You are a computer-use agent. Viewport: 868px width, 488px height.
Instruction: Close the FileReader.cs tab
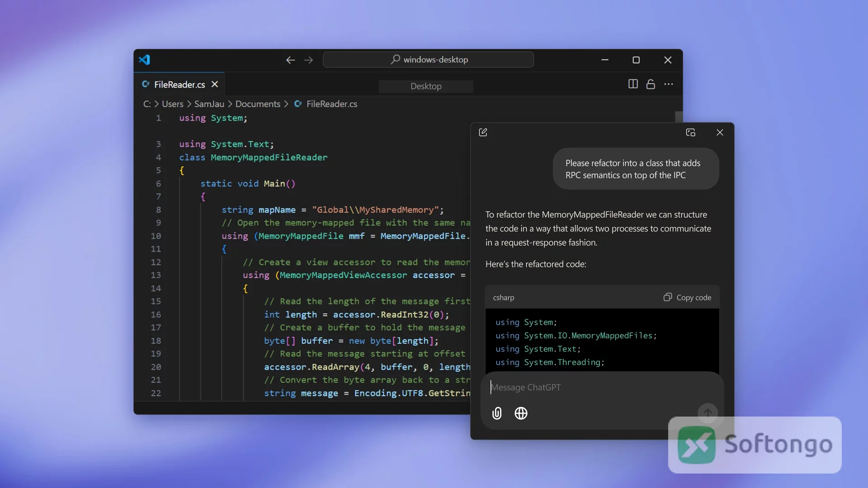pyautogui.click(x=215, y=84)
